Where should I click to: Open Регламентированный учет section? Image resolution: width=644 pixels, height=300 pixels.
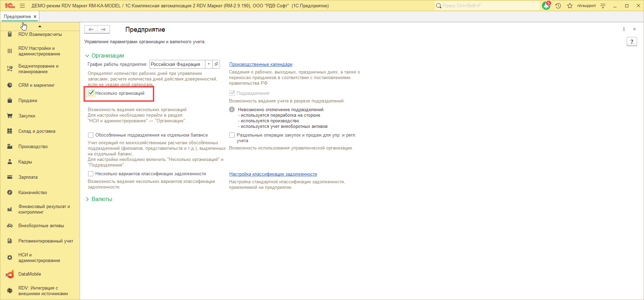[46, 241]
